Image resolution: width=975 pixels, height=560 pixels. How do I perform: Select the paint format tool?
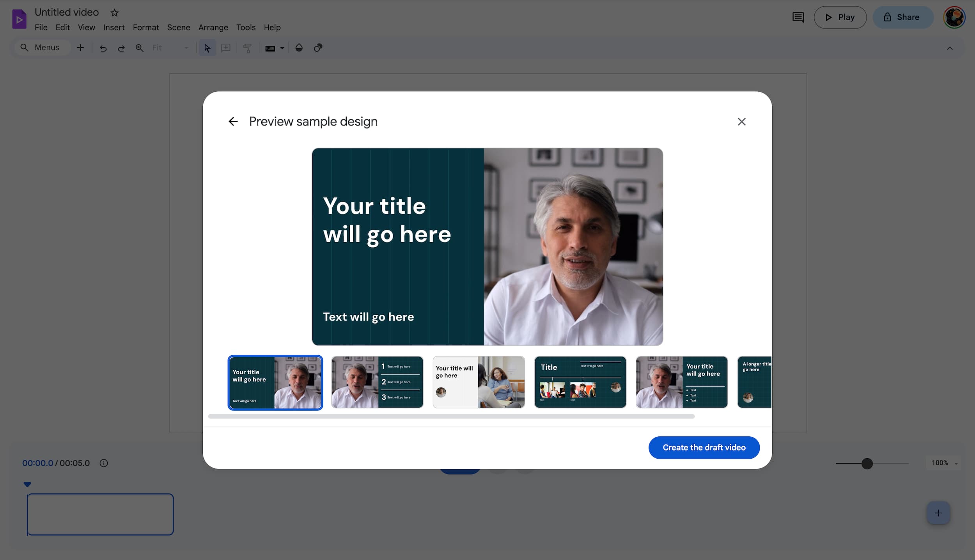(248, 48)
